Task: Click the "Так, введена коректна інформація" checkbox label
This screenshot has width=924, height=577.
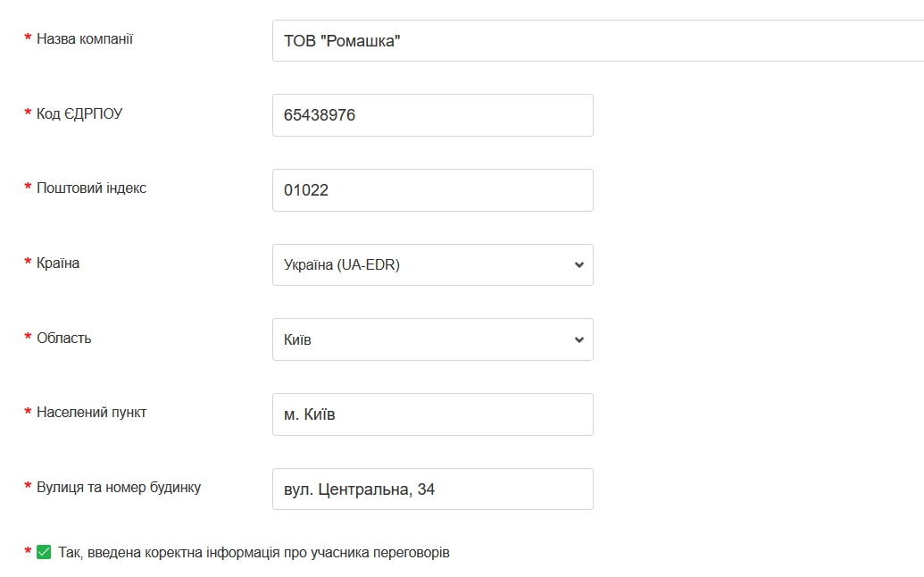Action: 254,553
